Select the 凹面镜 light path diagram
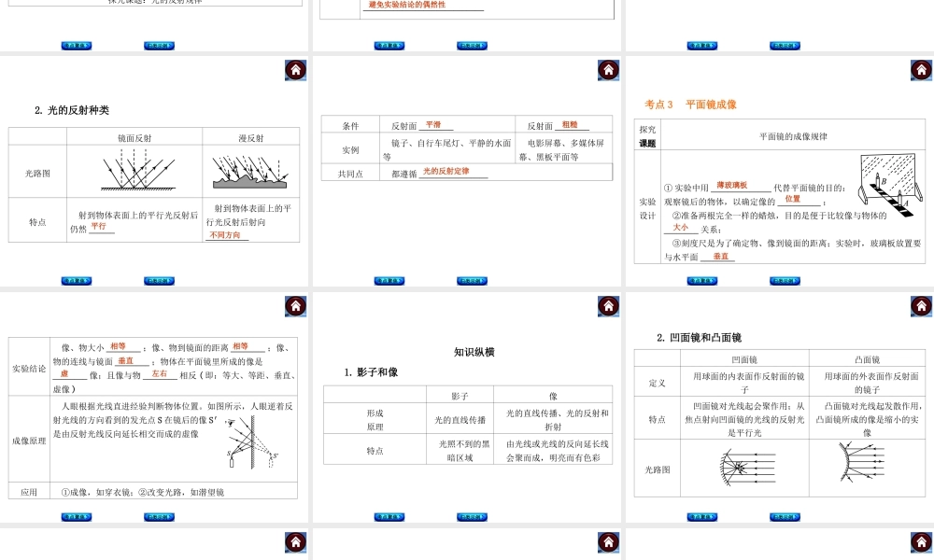The image size is (934, 560). coord(747,467)
